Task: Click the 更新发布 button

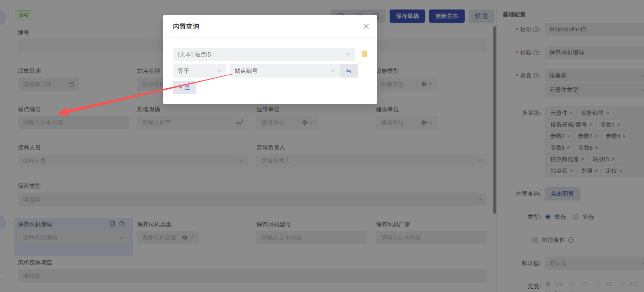Action: (x=447, y=16)
